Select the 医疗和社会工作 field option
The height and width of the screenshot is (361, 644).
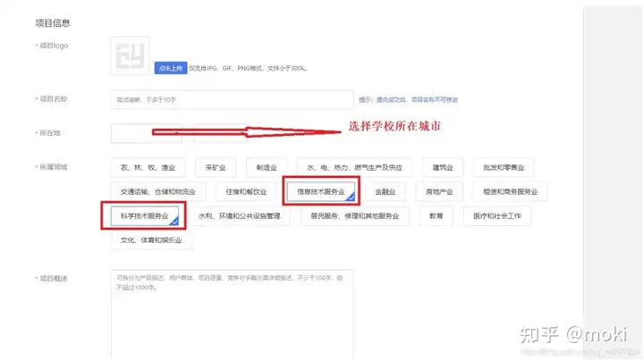(x=497, y=215)
